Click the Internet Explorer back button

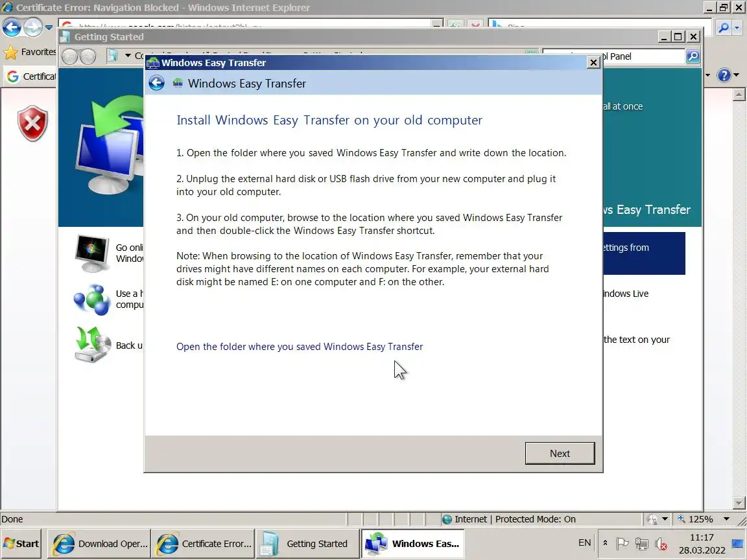12,27
